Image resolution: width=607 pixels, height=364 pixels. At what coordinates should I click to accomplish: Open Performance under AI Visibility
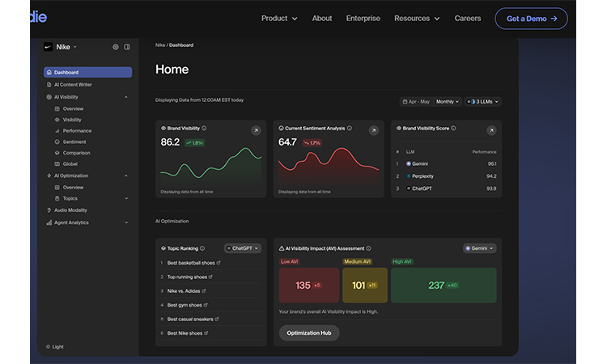pyautogui.click(x=77, y=131)
